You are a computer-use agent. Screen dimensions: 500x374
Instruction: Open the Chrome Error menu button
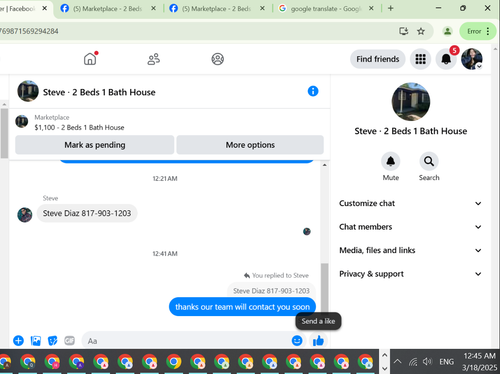coord(478,31)
